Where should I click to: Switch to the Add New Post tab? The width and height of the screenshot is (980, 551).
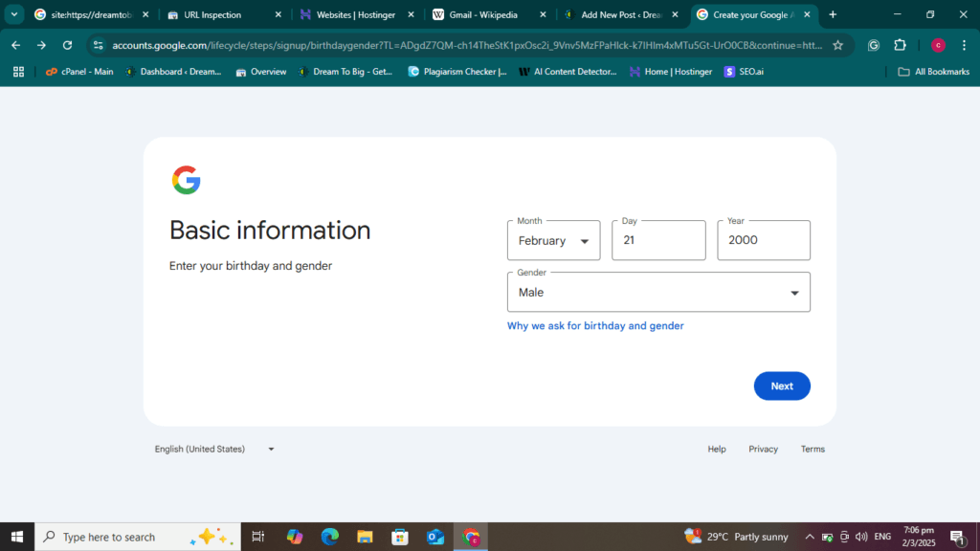[x=621, y=14]
